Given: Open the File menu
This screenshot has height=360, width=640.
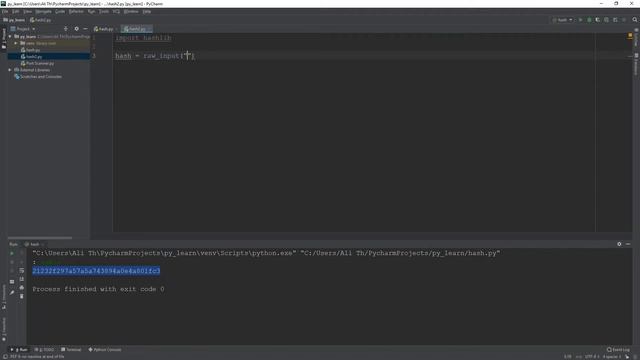Looking at the screenshot, I should coord(5,11).
